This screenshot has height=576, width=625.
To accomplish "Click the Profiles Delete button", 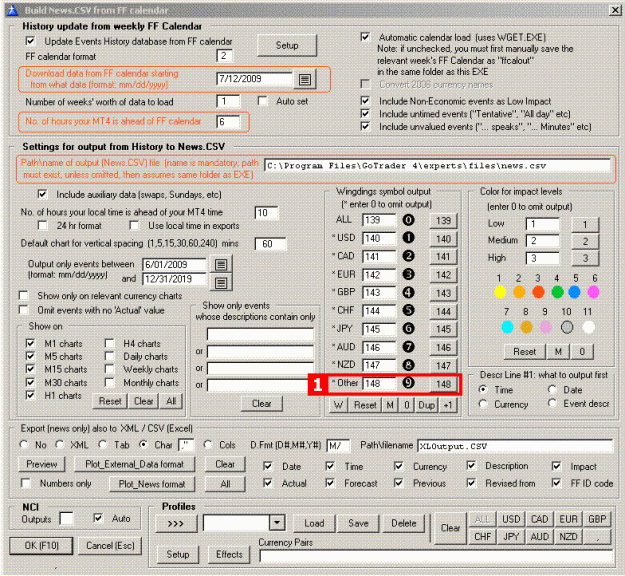I will [404, 523].
